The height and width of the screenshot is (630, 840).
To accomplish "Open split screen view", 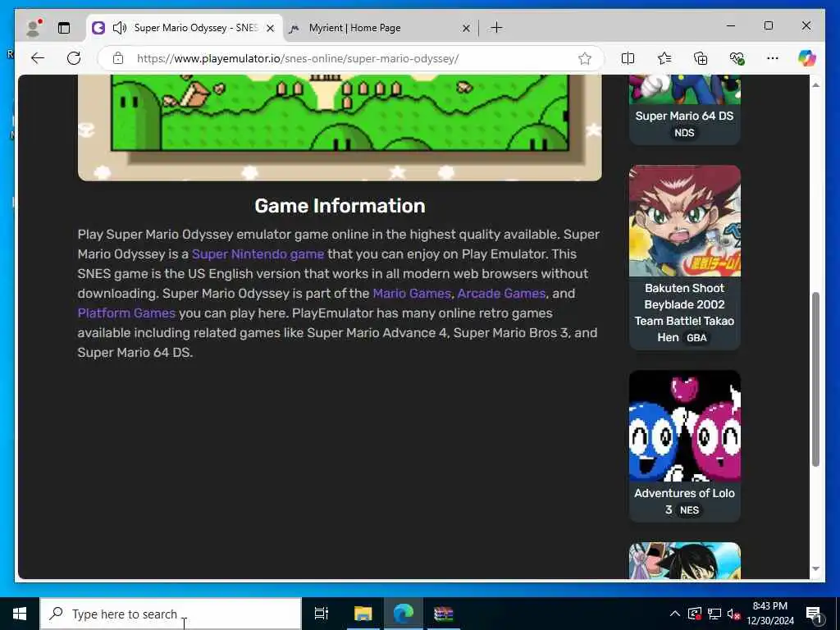I will (x=628, y=58).
